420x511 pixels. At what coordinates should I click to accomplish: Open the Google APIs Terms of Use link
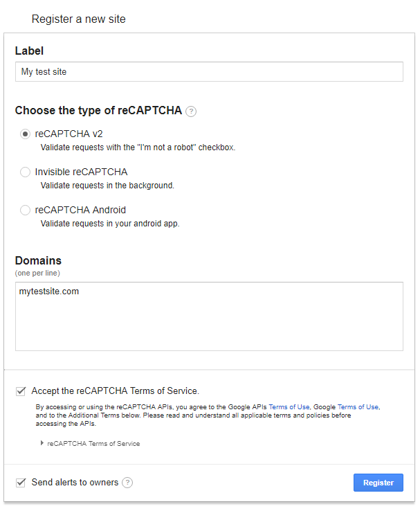[x=289, y=407]
